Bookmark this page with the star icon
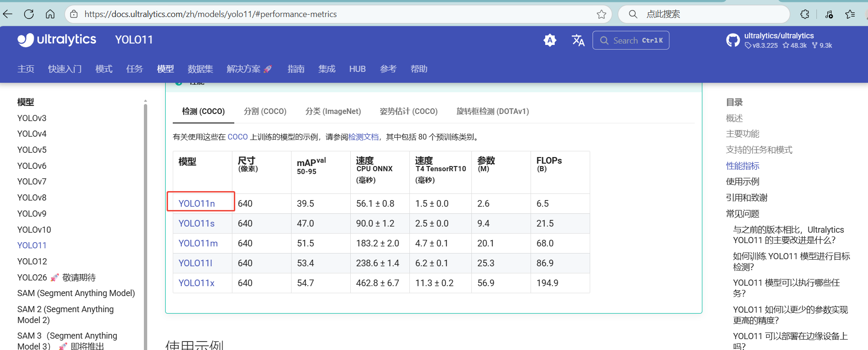Screen dimensions: 868x350 602,14
